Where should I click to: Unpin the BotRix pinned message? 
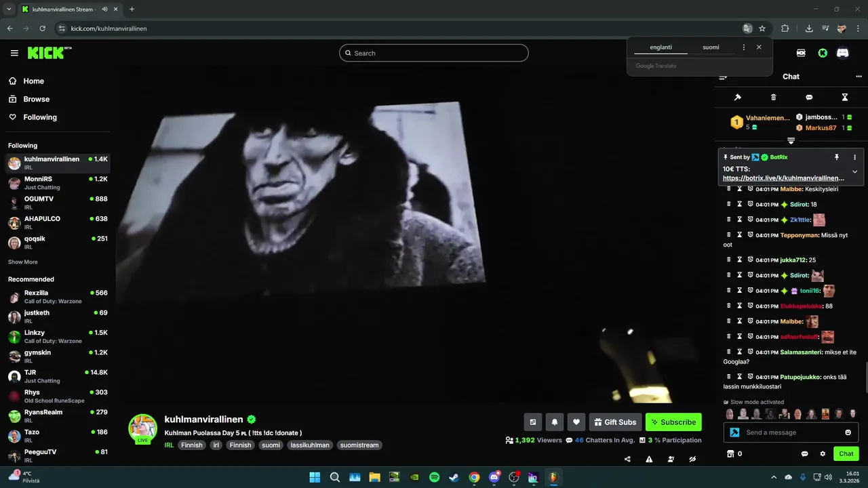837,157
